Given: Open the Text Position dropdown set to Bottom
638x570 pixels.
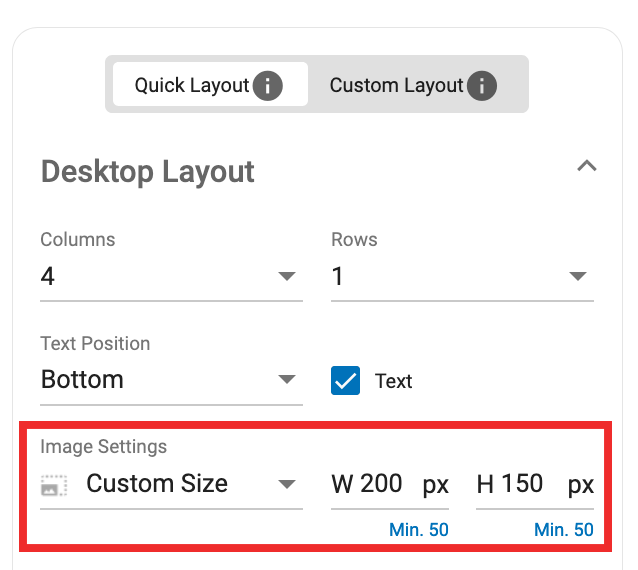Looking at the screenshot, I should pyautogui.click(x=170, y=380).
